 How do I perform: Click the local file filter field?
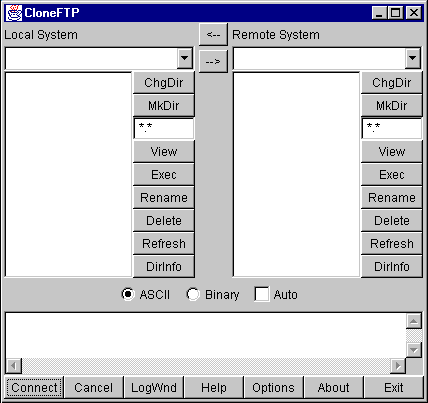coord(164,128)
